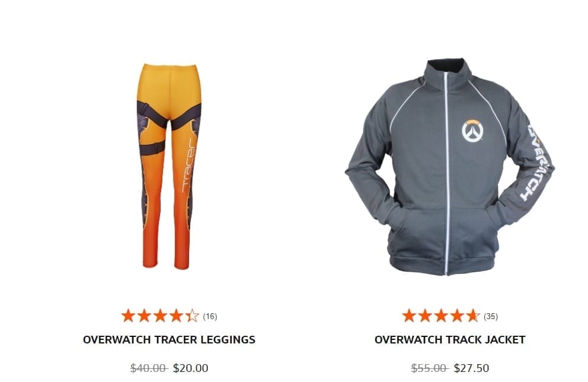Click the Overwatch text on jacket sleeve
The image size is (588, 382).
(x=536, y=162)
